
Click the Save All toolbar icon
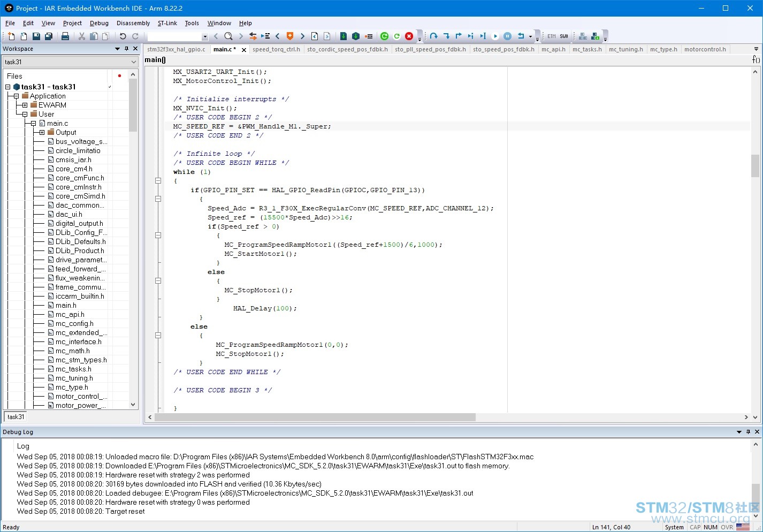pos(49,36)
